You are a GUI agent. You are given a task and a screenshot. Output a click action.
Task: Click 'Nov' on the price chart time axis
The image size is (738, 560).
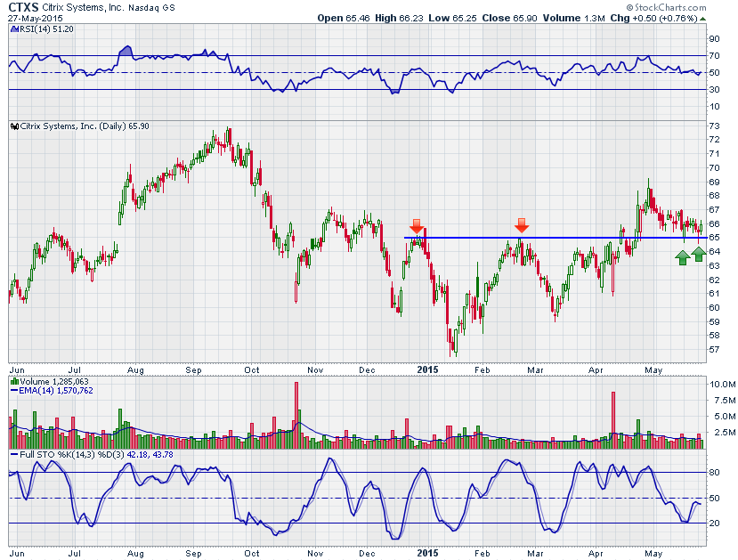point(315,370)
